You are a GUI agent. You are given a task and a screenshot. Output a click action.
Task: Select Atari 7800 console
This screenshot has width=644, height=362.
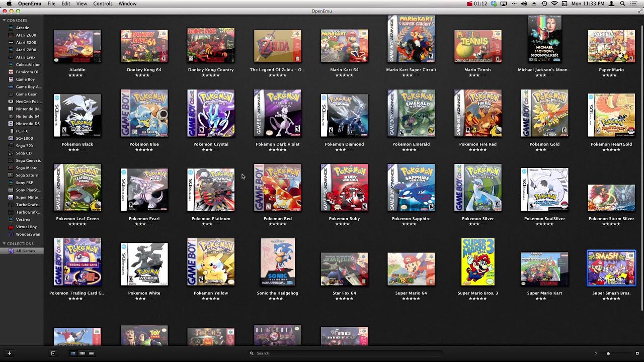pos(22,50)
